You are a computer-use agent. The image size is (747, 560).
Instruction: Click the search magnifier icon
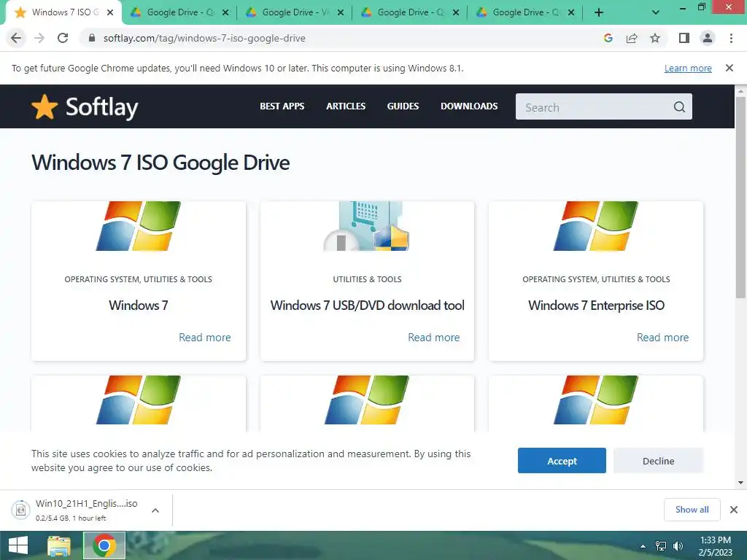(x=680, y=107)
